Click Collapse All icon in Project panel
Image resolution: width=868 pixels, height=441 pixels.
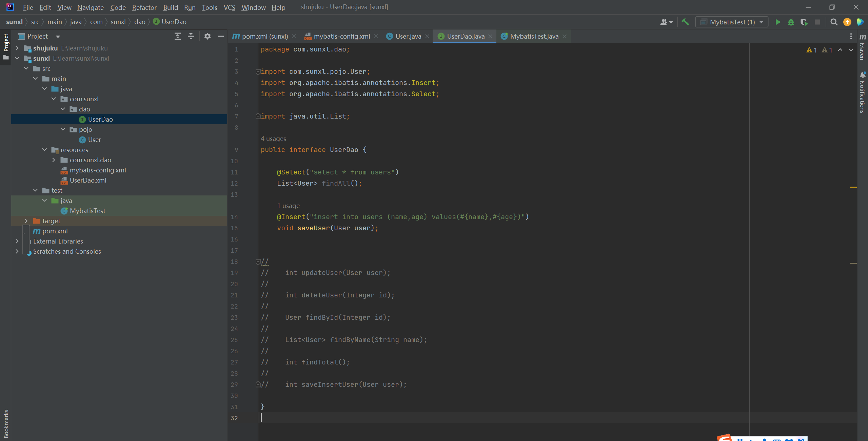191,36
